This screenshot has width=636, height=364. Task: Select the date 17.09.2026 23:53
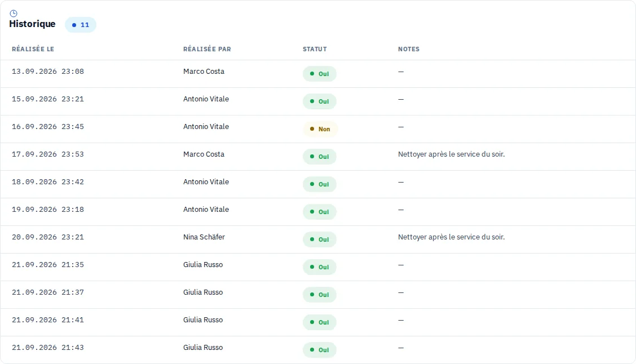coord(48,154)
